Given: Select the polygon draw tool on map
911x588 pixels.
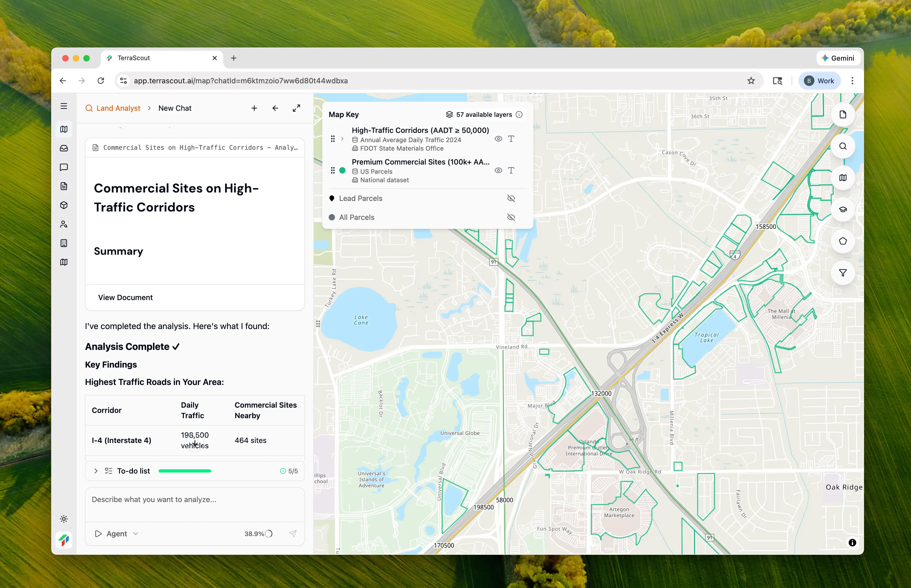Looking at the screenshot, I should click(843, 241).
